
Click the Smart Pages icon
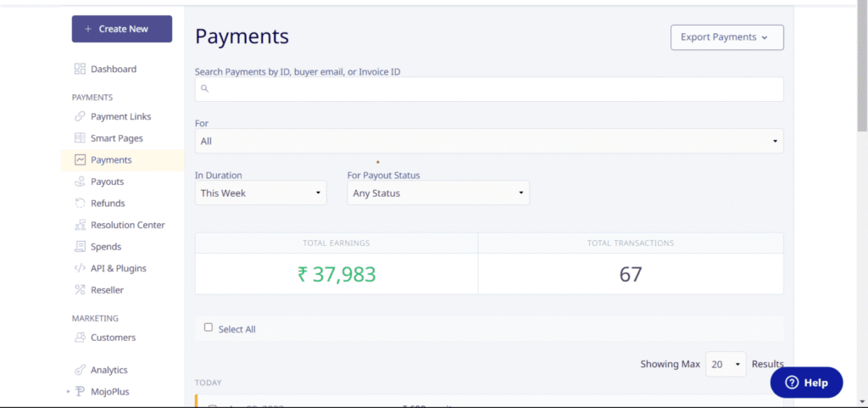80,138
